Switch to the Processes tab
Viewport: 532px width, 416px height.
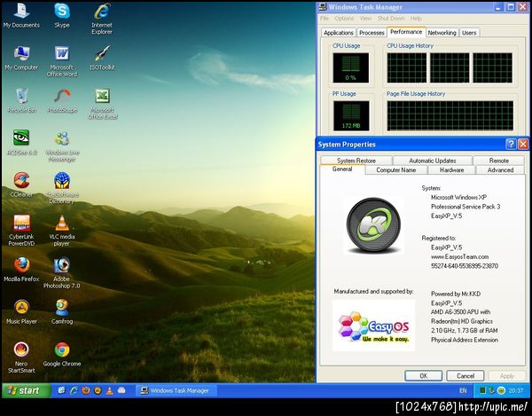(372, 33)
